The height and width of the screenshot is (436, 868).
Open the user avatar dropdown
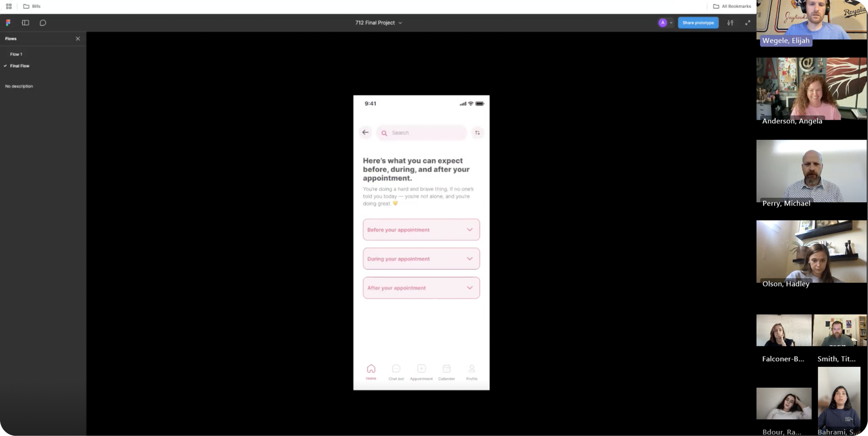tap(665, 23)
